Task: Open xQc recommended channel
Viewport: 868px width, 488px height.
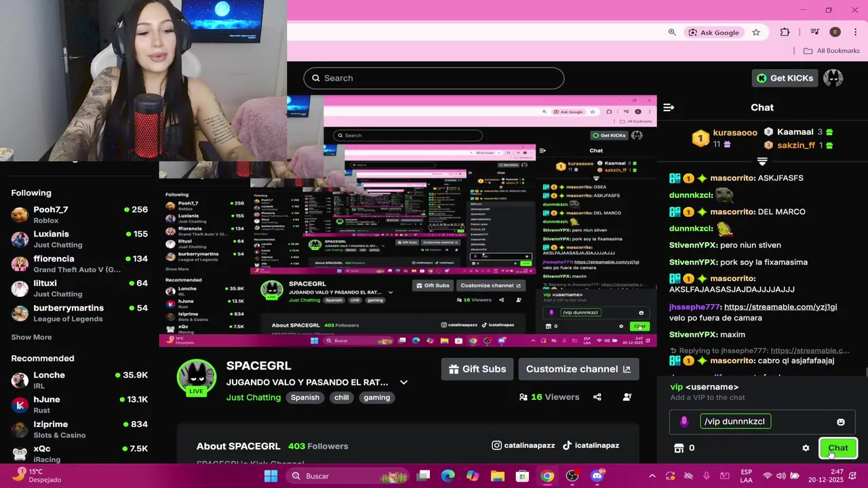Action: [79, 453]
